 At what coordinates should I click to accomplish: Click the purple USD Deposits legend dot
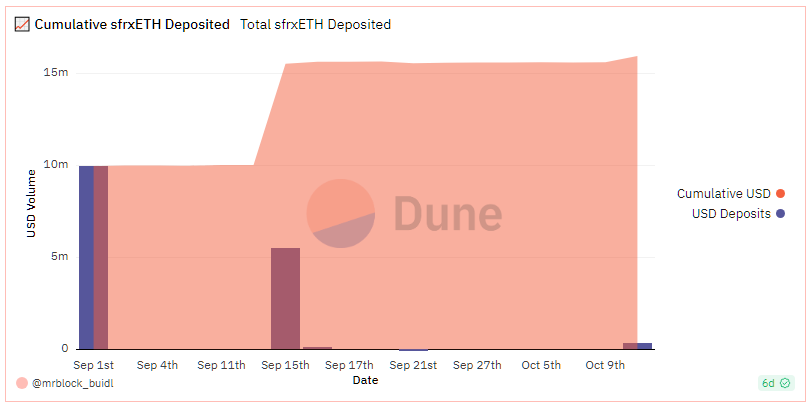tap(780, 213)
